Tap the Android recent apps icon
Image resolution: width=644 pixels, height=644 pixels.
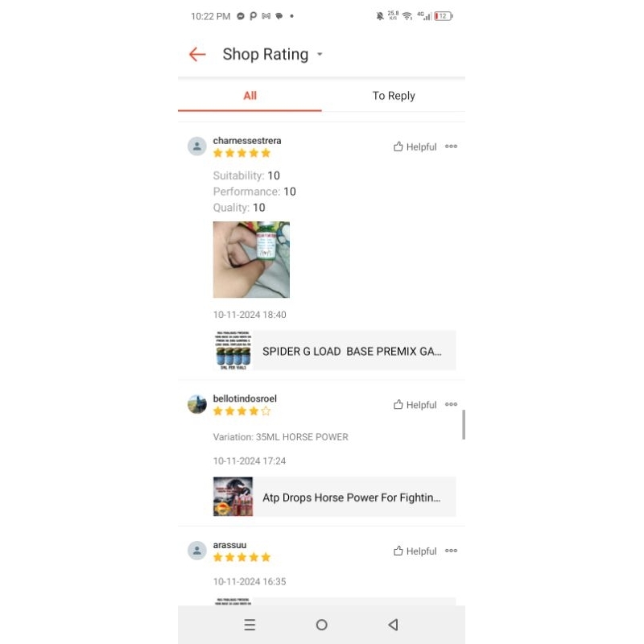pos(250,625)
